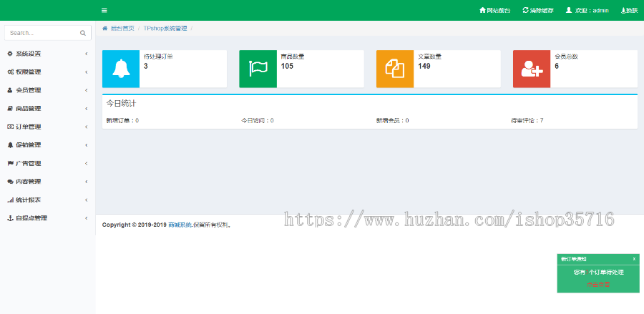Screen dimensions: 644x314
Task: Open the 欢迎:admin account text
Action: (592, 11)
